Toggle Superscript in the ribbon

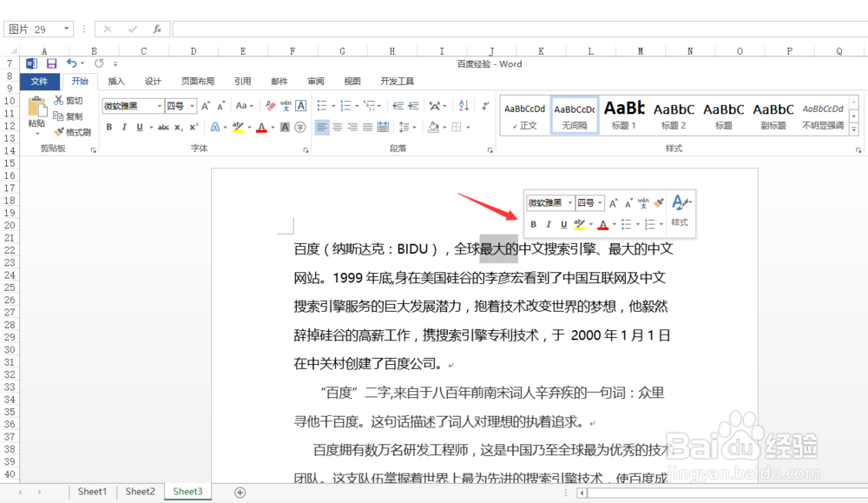194,128
